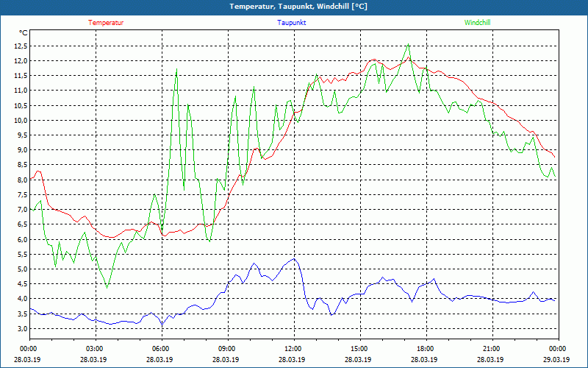Viewport: 588px width, 368px height.
Task: Toggle the green Windchill legend label
Action: 477,23
